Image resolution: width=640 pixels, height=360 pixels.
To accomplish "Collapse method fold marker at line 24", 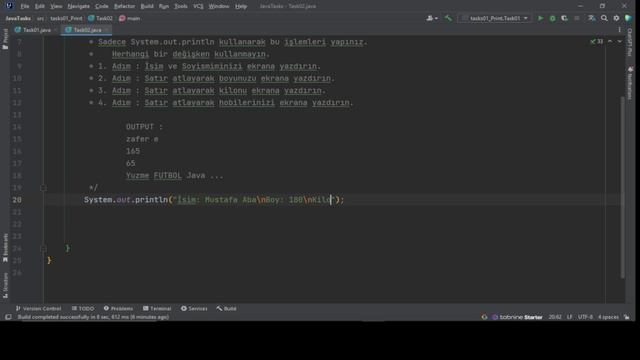I will click(x=43, y=248).
